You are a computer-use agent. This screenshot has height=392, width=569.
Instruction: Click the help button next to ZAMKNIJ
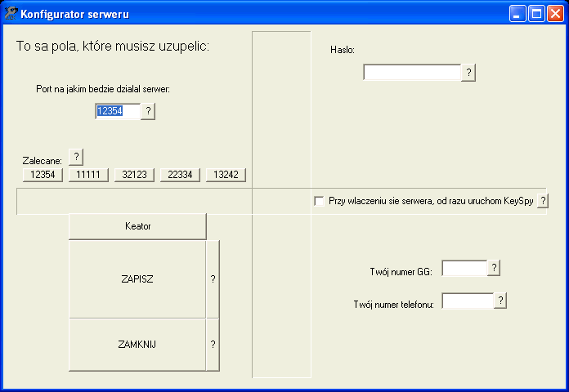coord(213,345)
